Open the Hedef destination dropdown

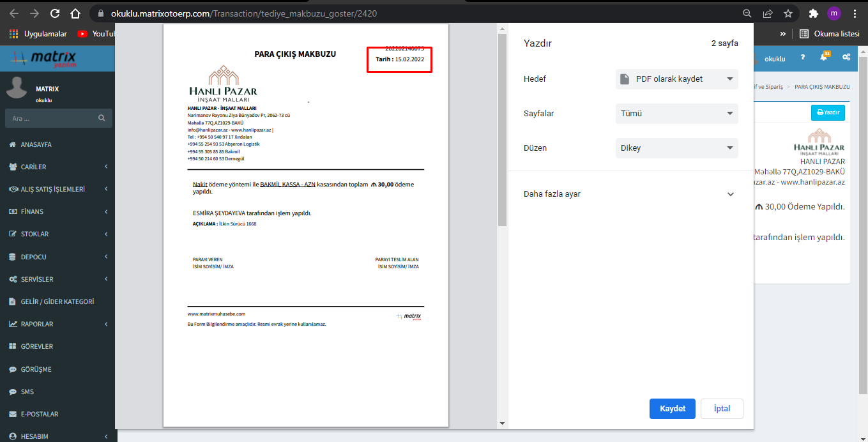click(x=676, y=79)
